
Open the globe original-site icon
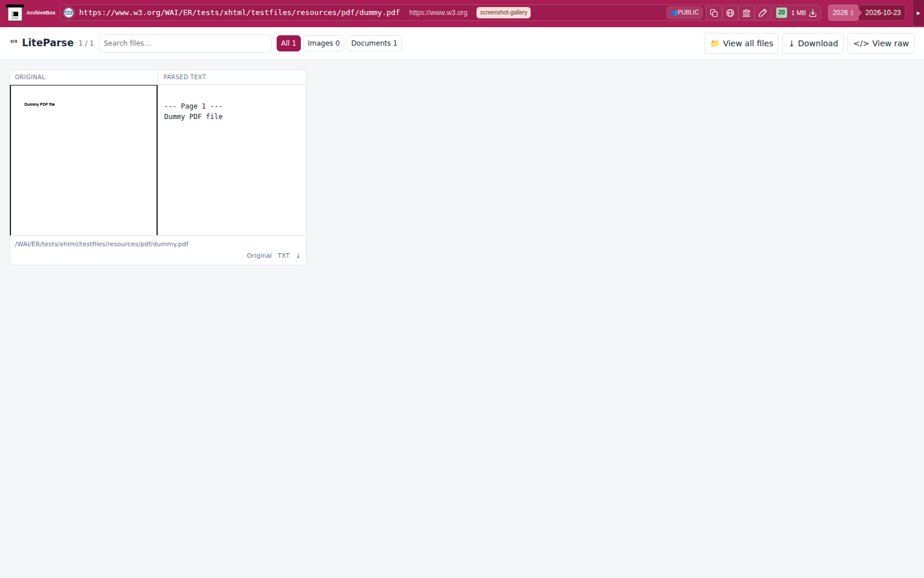tap(730, 13)
